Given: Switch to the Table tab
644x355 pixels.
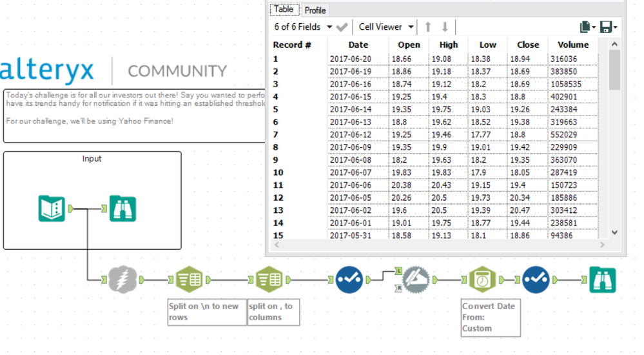Looking at the screenshot, I should point(284,10).
